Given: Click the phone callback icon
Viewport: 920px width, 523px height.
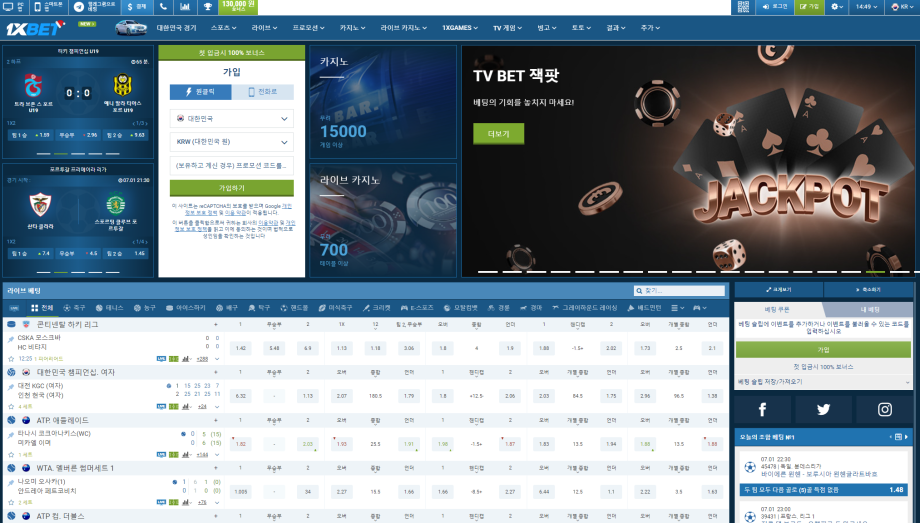Looking at the screenshot, I should coord(163,7).
